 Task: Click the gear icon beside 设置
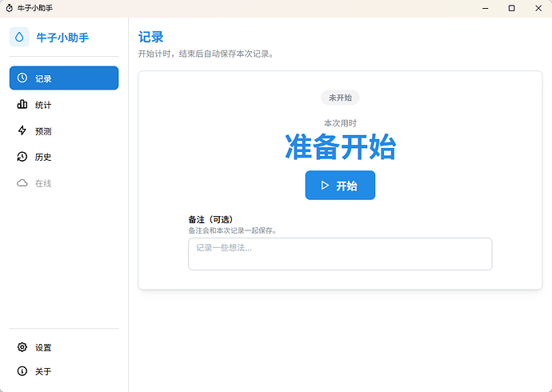[22, 347]
